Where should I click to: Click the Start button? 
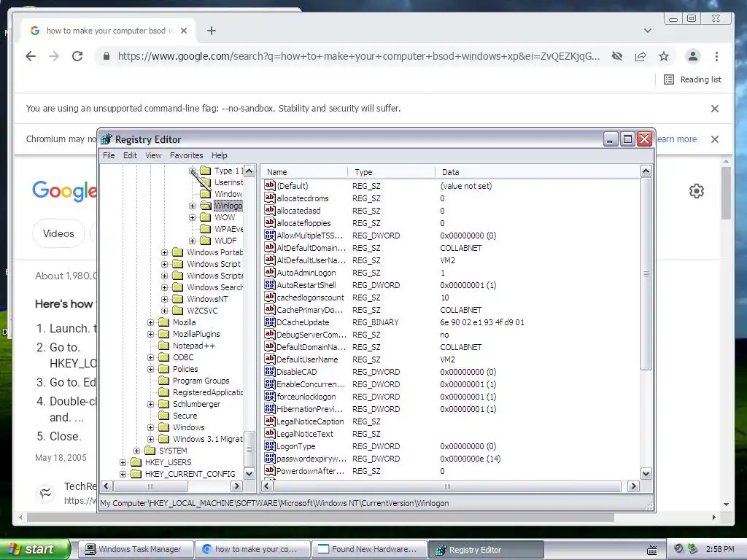[x=35, y=550]
